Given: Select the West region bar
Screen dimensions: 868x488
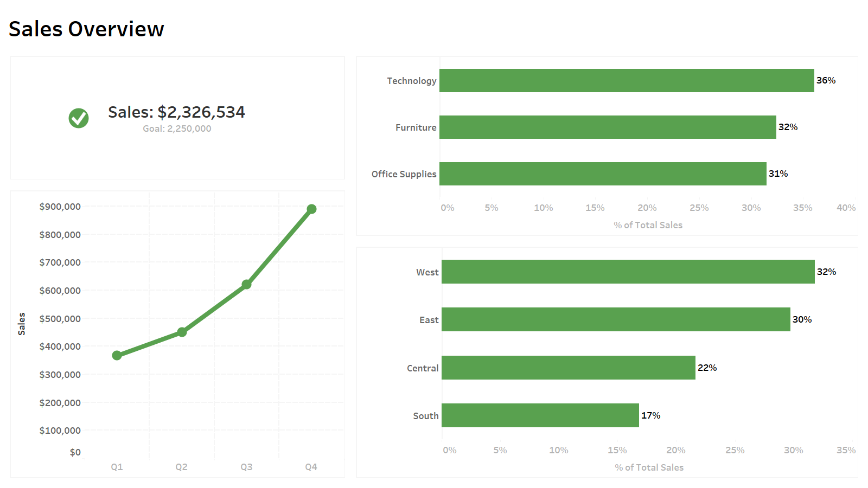Looking at the screenshot, I should click(628, 272).
